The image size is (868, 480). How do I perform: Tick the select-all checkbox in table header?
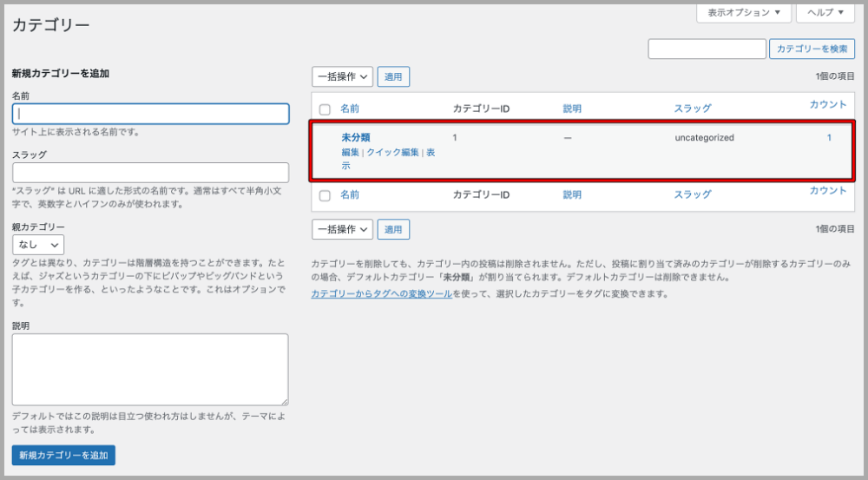click(x=325, y=109)
